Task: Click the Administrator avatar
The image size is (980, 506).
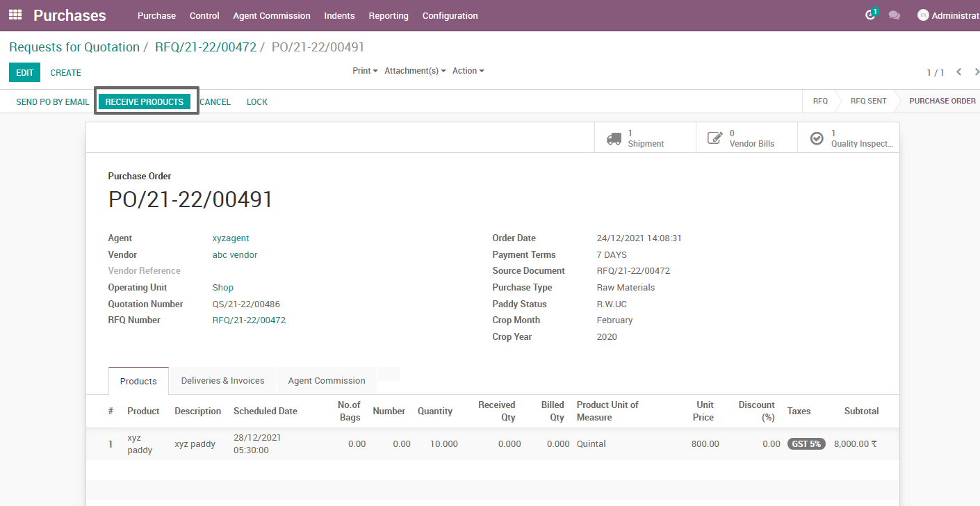Action: point(924,15)
